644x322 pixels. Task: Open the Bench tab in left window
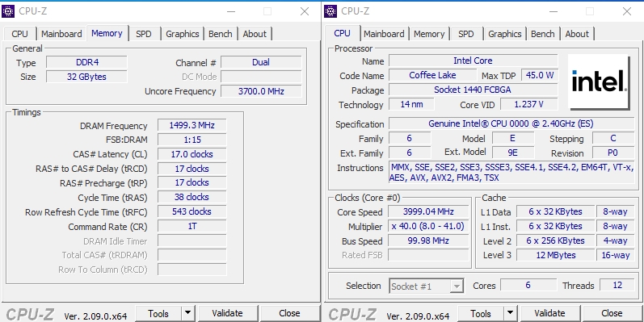click(221, 34)
